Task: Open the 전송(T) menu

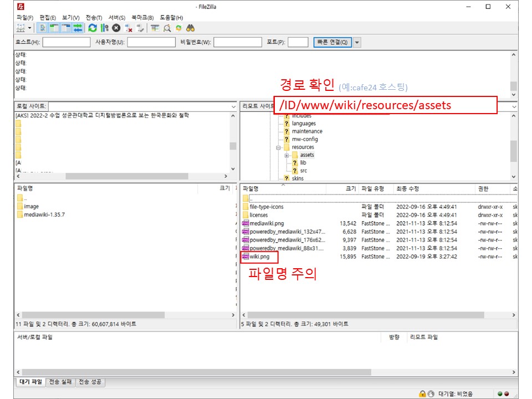Action: (x=94, y=18)
